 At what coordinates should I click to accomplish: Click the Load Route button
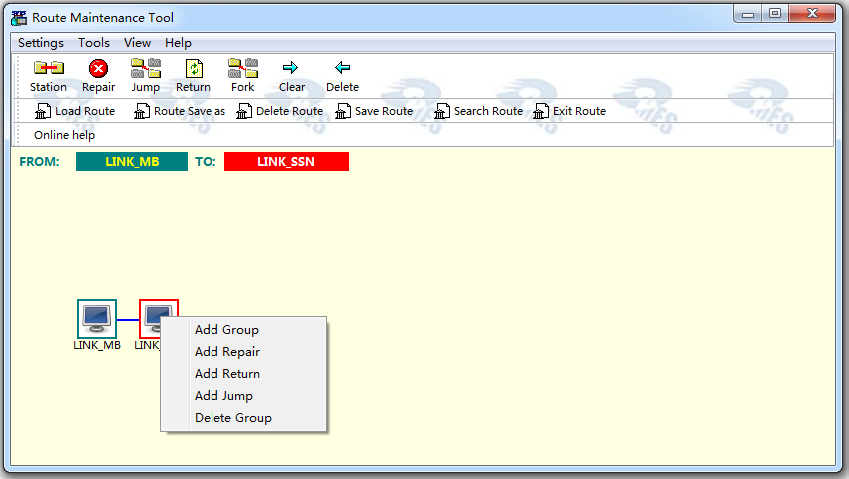tap(75, 111)
